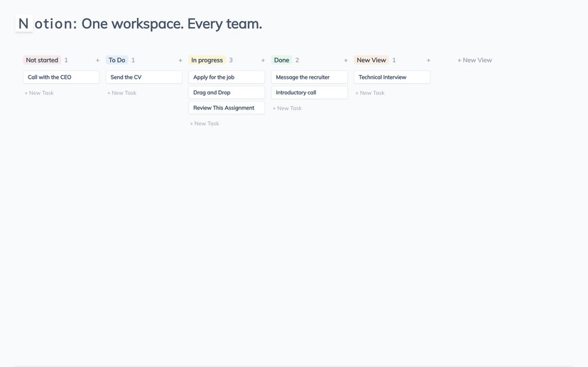Click plus icon beside New View column header
Image resolution: width=588 pixels, height=367 pixels.
point(428,60)
